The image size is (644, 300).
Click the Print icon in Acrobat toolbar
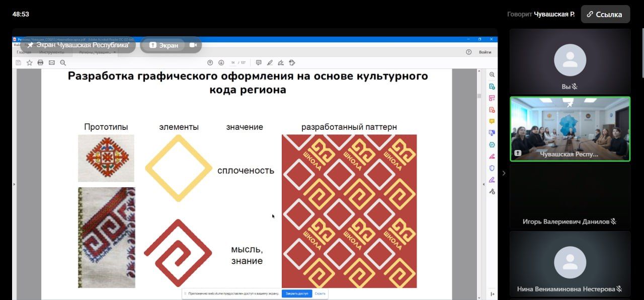[x=40, y=63]
